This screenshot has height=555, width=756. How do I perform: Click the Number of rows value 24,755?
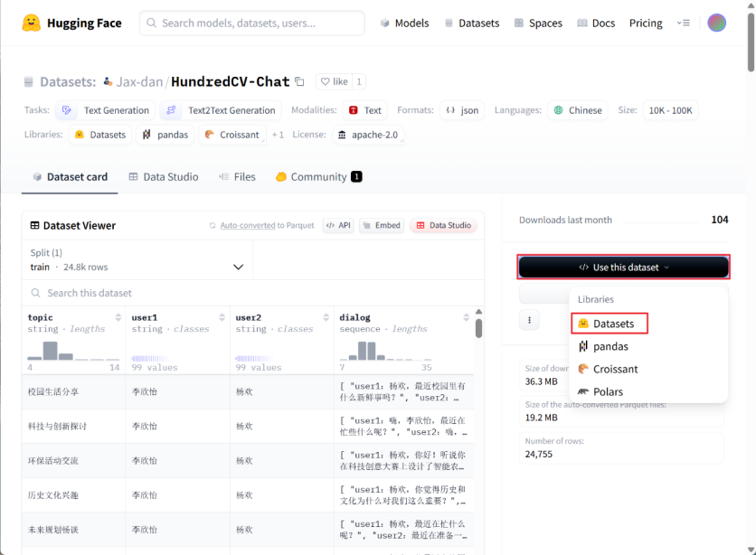coord(539,455)
